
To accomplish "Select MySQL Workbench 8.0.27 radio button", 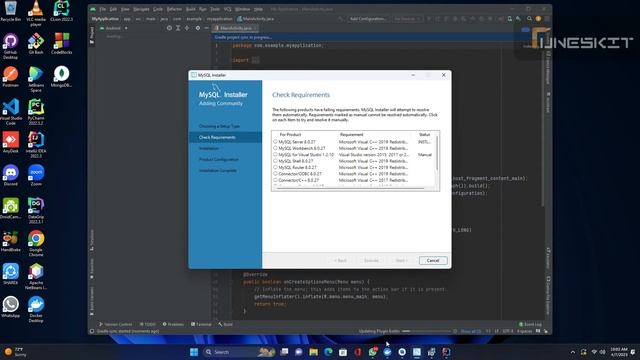I will pos(275,148).
